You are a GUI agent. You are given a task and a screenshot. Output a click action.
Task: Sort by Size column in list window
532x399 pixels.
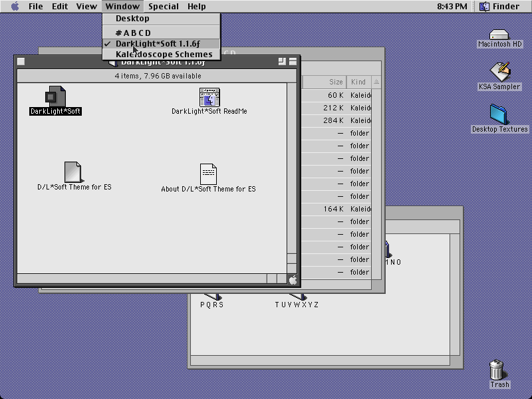pyautogui.click(x=324, y=82)
